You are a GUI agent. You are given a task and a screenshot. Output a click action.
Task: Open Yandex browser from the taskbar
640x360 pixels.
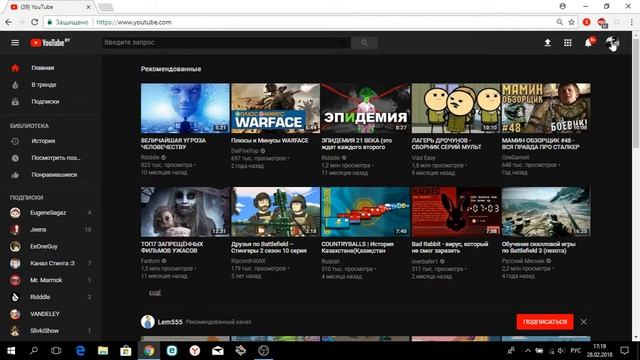(195, 351)
